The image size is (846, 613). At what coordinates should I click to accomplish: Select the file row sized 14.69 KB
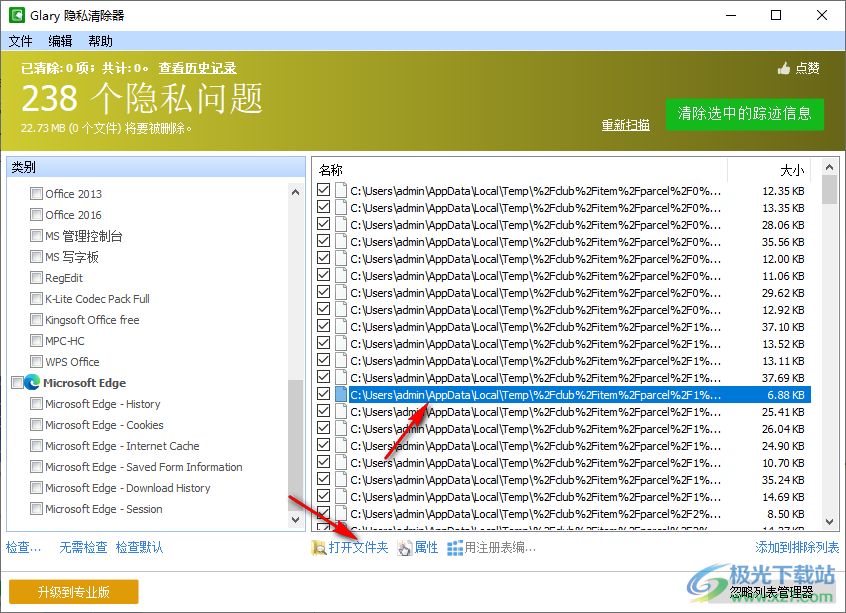(564, 496)
